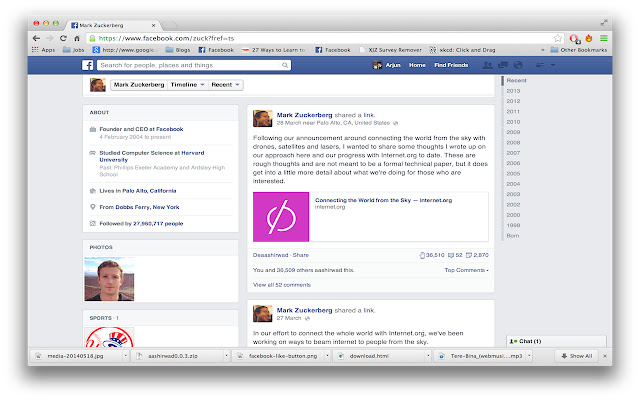Bookmark page with star icon
The image size is (640, 400).
[x=558, y=38]
